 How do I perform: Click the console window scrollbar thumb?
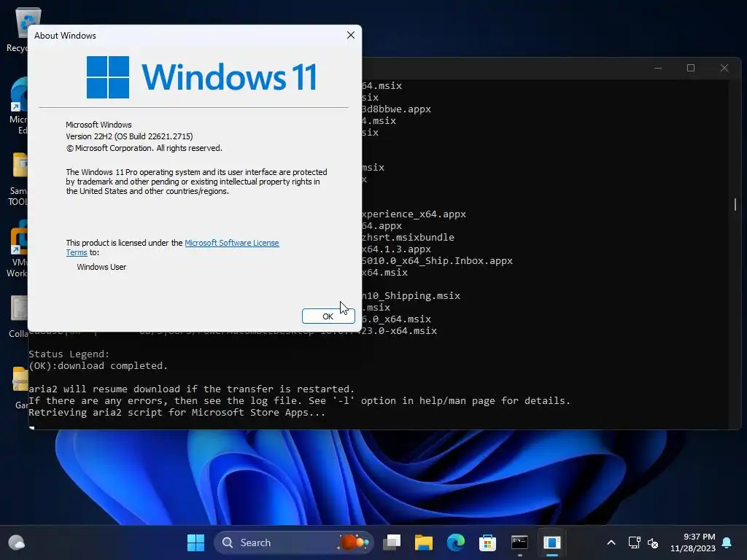point(735,205)
